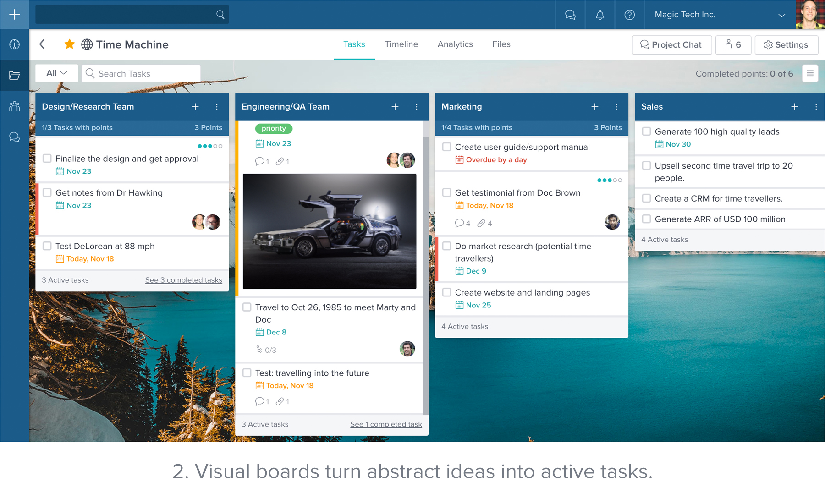Screen dimensions: 825x504
Task: Open the chat bubbles icon in the top bar
Action: click(570, 15)
